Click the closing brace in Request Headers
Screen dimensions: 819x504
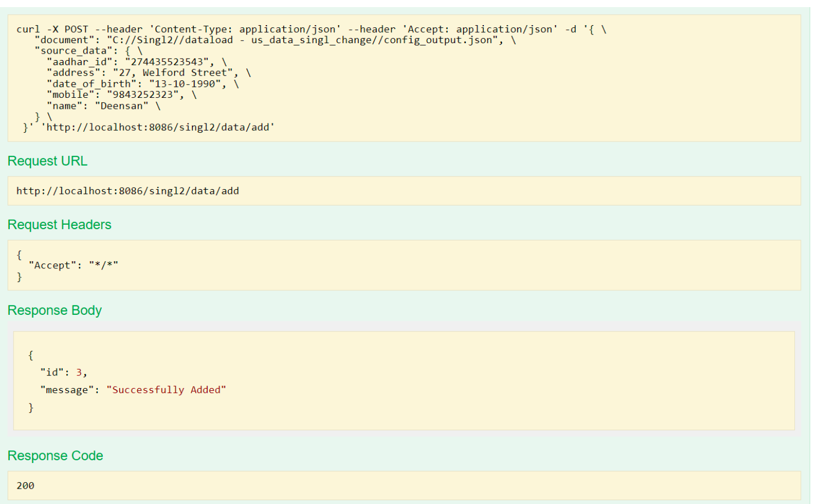(19, 277)
